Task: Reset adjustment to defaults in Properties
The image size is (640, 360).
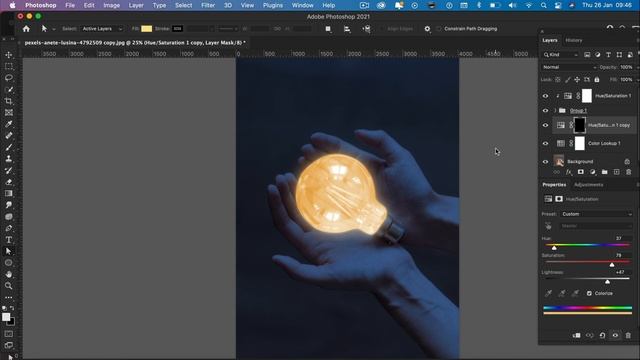Action: [x=602, y=336]
